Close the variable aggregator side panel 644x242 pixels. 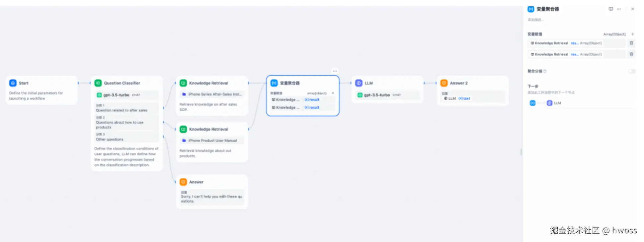coord(632,9)
